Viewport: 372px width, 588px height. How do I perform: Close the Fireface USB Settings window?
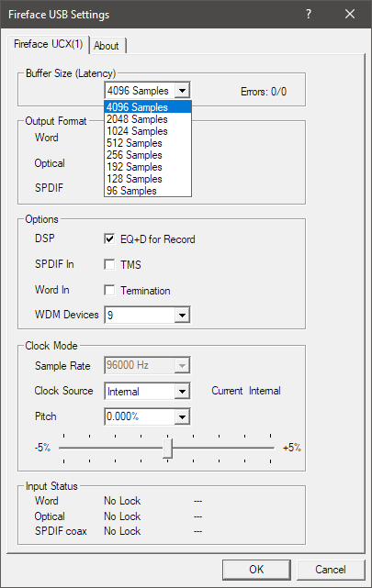click(x=350, y=15)
